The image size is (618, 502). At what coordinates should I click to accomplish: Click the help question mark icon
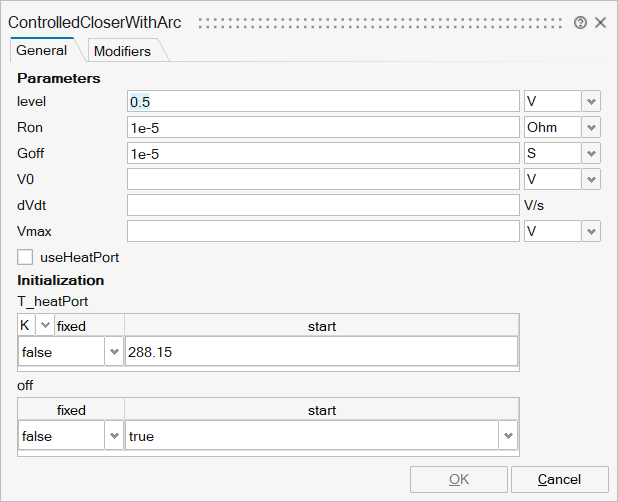point(580,22)
